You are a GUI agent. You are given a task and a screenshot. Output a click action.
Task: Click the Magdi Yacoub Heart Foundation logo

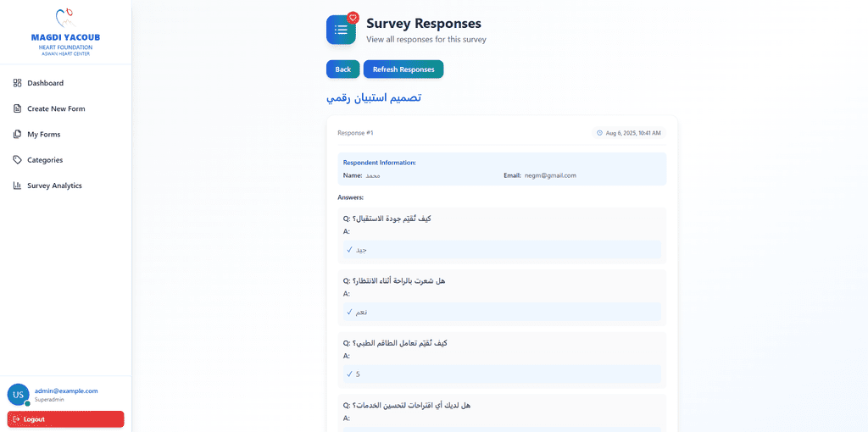(66, 32)
